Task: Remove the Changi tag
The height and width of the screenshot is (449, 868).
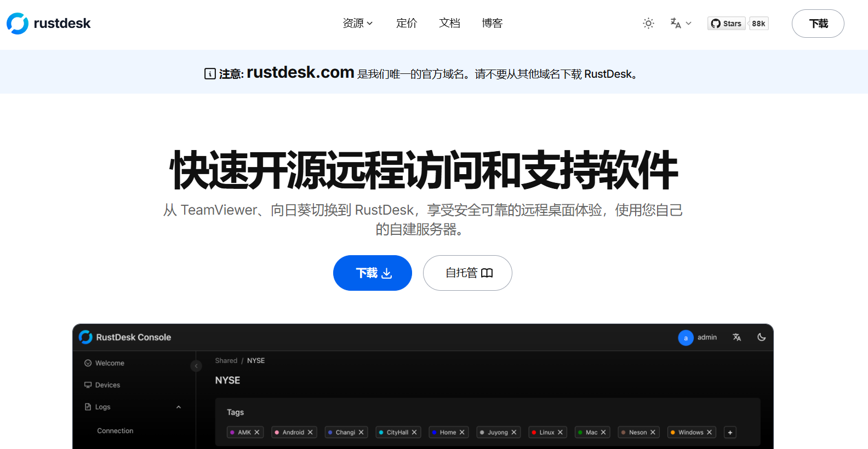Action: pyautogui.click(x=361, y=433)
